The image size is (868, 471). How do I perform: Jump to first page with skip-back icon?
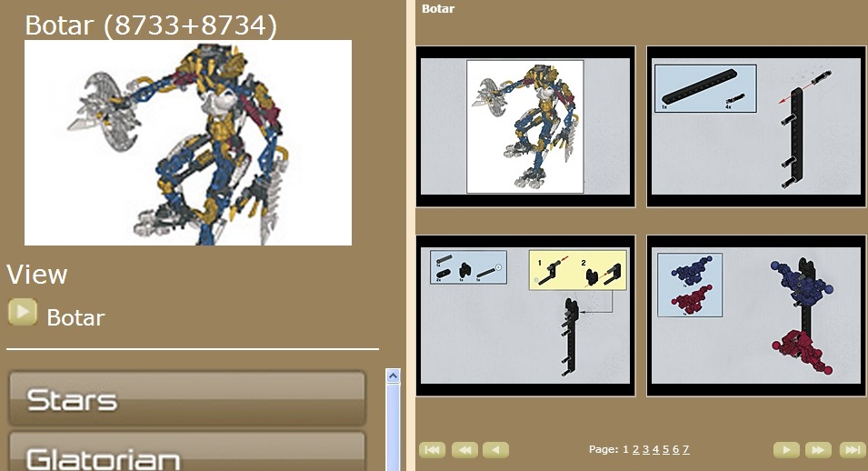tap(433, 449)
